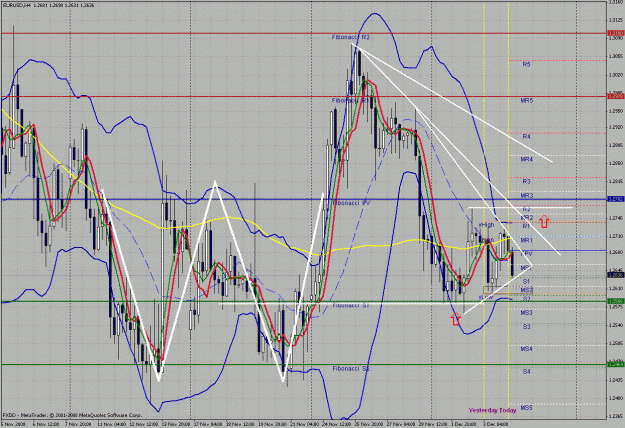Click the 1.2540 price on the axis
625x428 pixels.
(x=616, y=325)
